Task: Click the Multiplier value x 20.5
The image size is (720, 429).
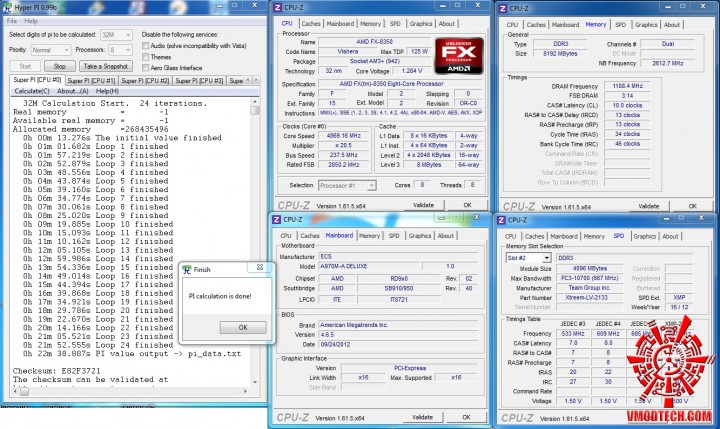Action: [343, 146]
